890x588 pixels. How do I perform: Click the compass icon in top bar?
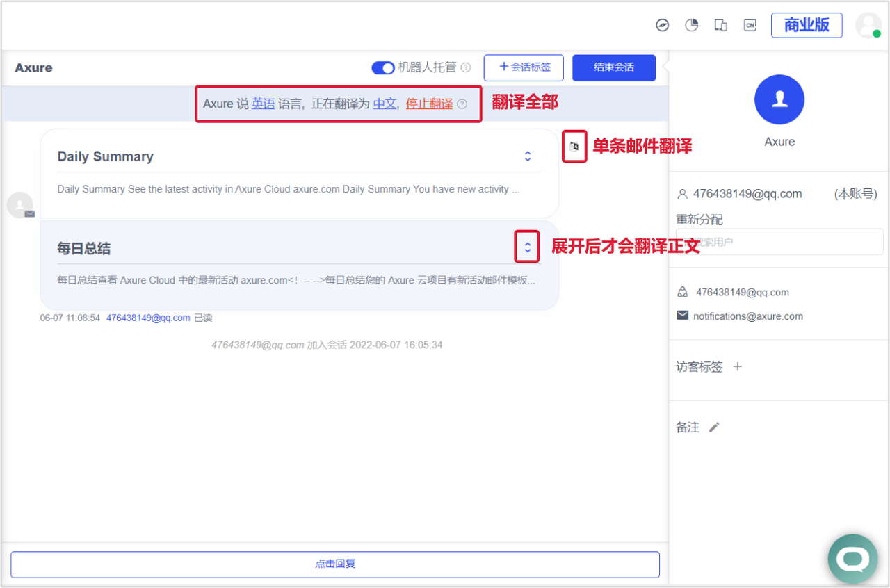[663, 26]
